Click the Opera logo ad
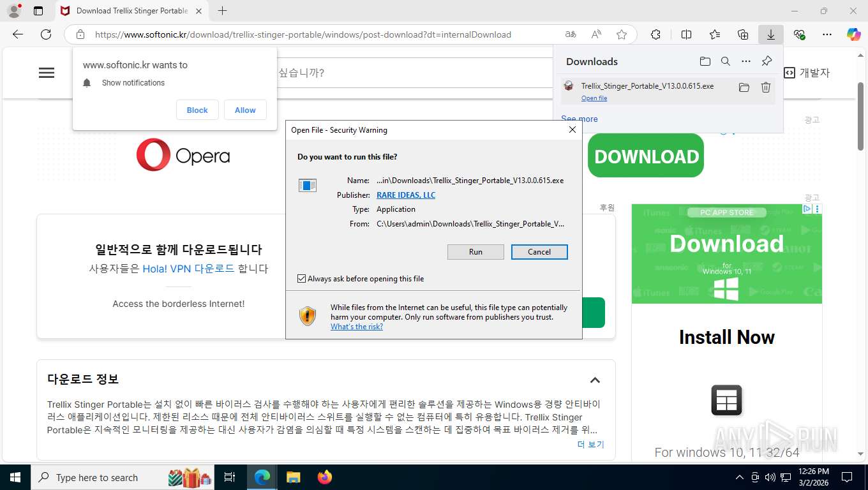Image resolution: width=868 pixels, height=490 pixels. (x=183, y=155)
